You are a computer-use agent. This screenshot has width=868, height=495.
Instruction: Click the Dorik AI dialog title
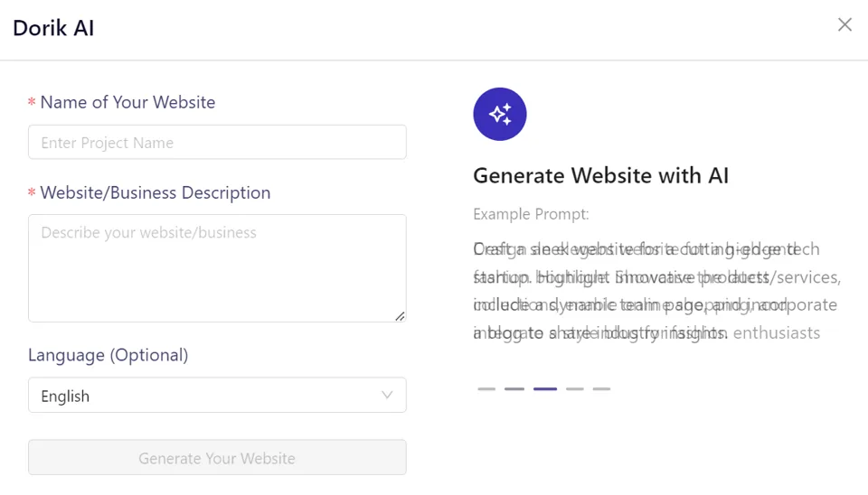click(53, 28)
